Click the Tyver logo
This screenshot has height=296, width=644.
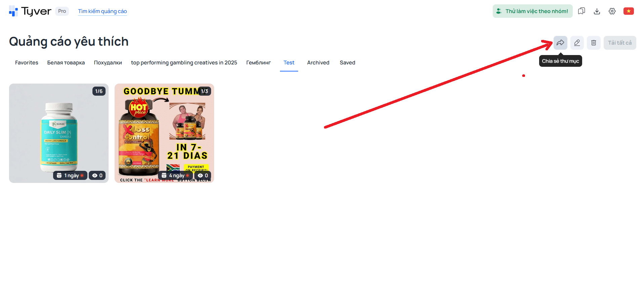(30, 11)
